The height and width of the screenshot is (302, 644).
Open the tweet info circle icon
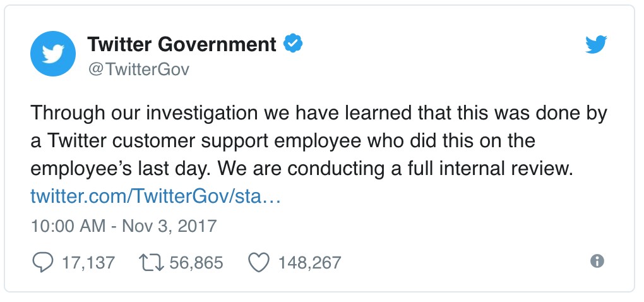[597, 261]
